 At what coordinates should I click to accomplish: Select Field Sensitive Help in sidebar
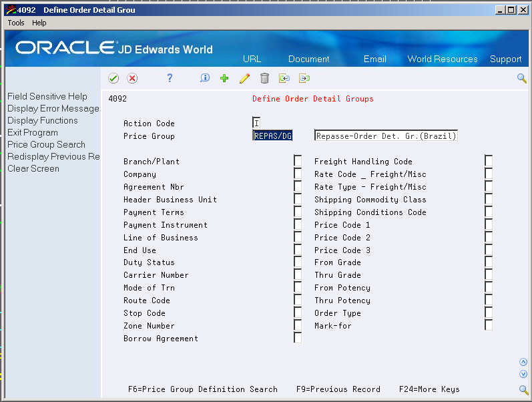pyautogui.click(x=47, y=96)
